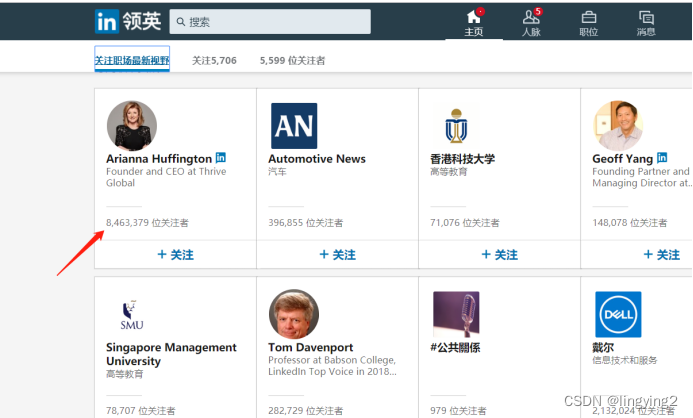Click the 信息技术和服务 industry label
Screen dimensions: 693x418
(x=625, y=360)
